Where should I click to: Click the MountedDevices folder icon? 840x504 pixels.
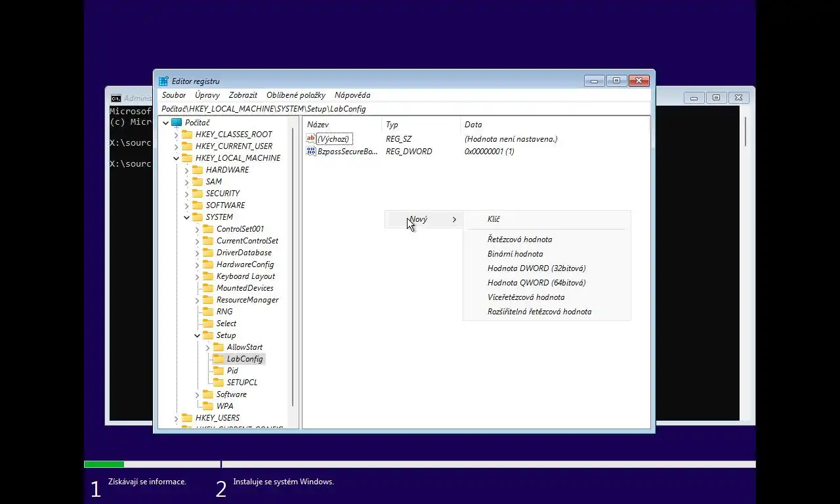[208, 288]
